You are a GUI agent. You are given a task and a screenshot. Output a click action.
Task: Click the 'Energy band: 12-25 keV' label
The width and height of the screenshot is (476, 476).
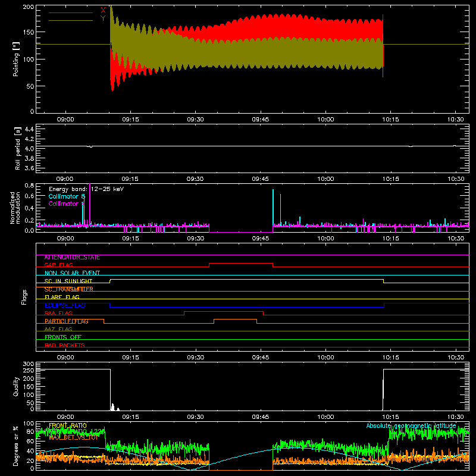86,189
